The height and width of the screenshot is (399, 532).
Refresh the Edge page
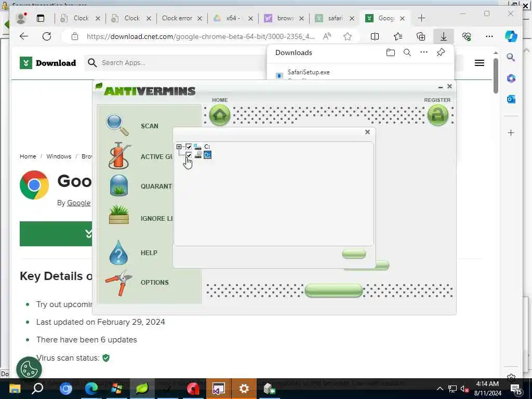[47, 36]
